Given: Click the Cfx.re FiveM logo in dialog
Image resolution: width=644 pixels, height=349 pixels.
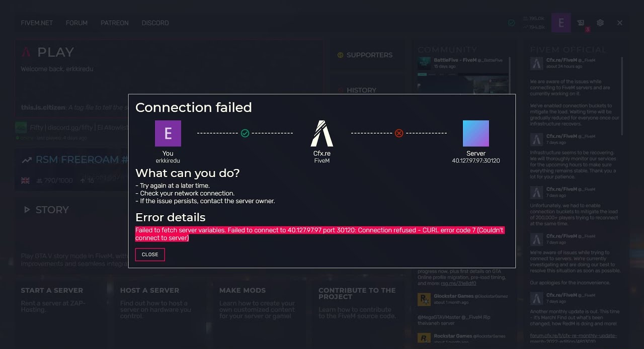Looking at the screenshot, I should click(x=321, y=133).
